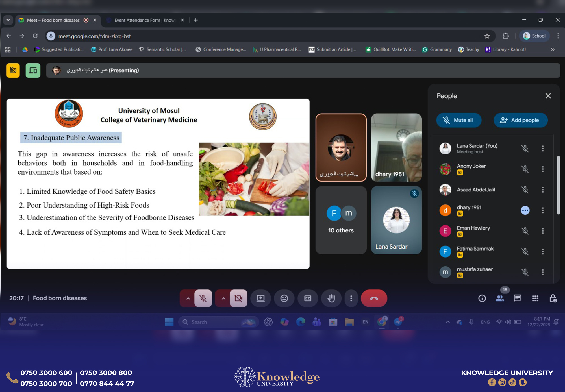
Task: Open the emoji reactions button
Action: point(284,298)
